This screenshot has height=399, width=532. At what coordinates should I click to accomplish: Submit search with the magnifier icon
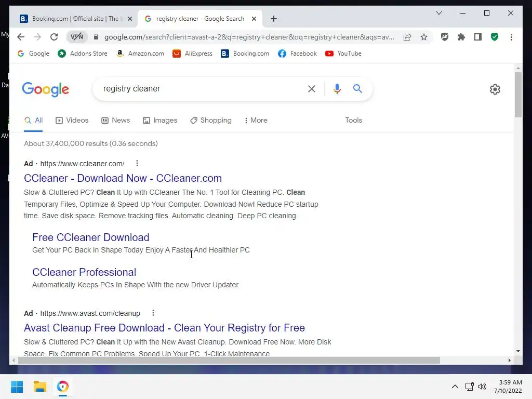tap(357, 89)
